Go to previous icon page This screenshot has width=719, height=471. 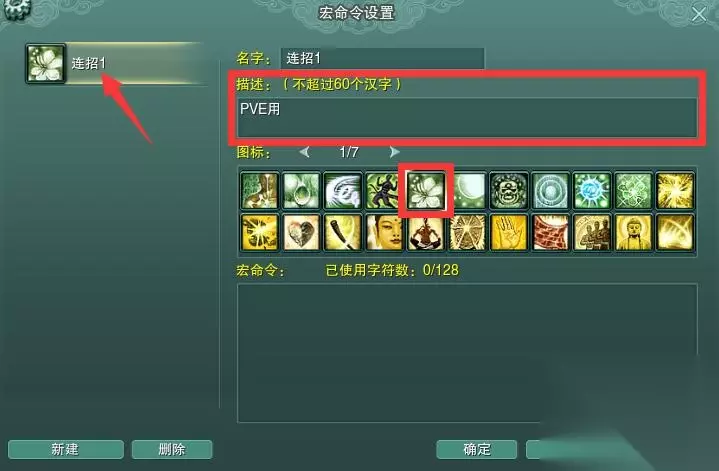(304, 152)
